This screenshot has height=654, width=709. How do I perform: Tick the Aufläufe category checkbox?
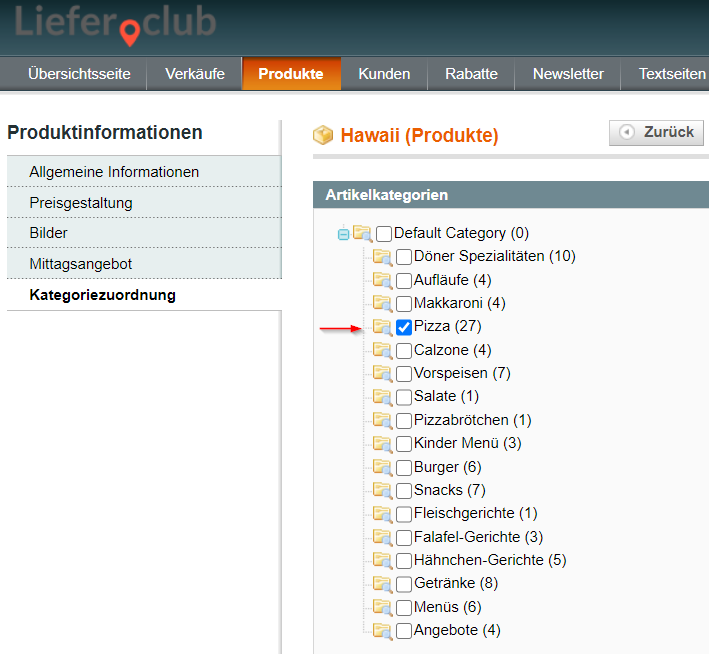tap(404, 280)
